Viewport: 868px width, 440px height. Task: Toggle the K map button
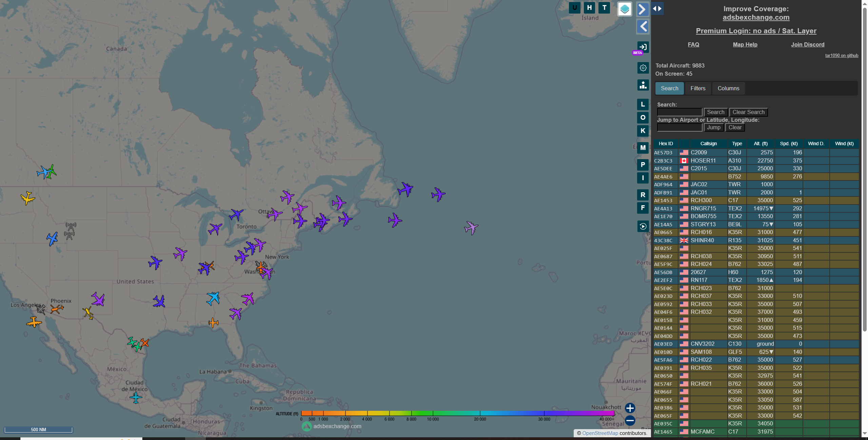[643, 131]
